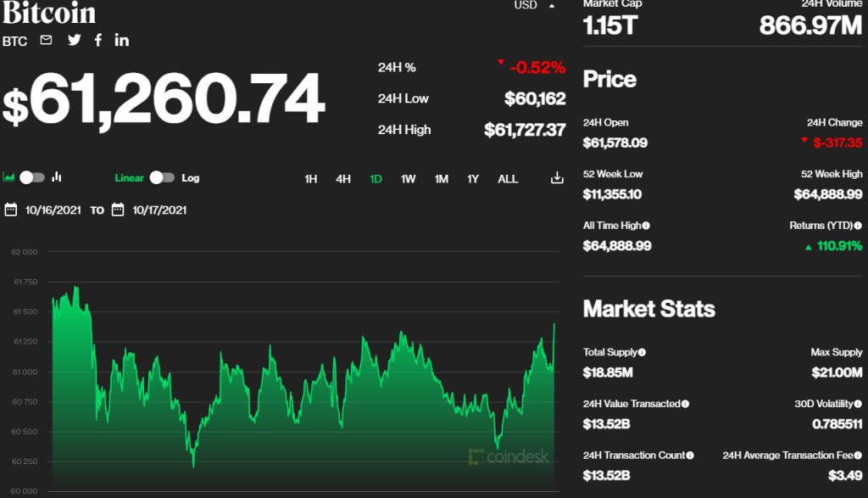
Task: Share Bitcoin page via email icon
Action: [x=46, y=40]
